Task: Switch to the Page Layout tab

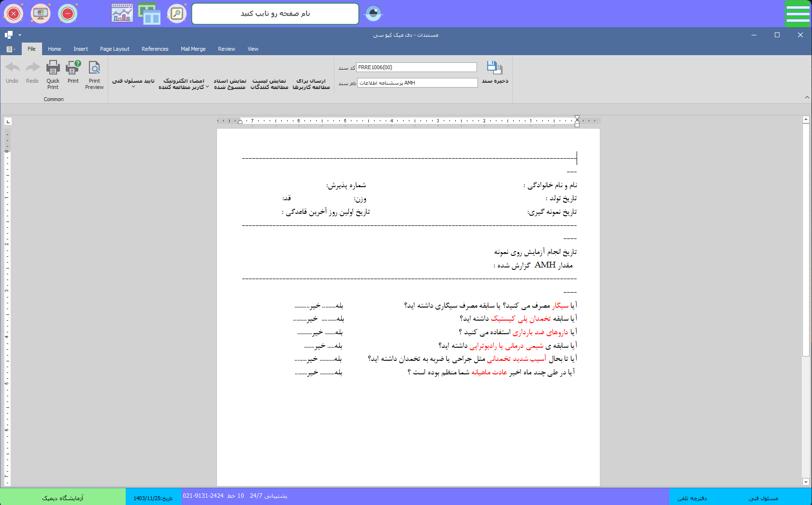Action: [x=115, y=49]
